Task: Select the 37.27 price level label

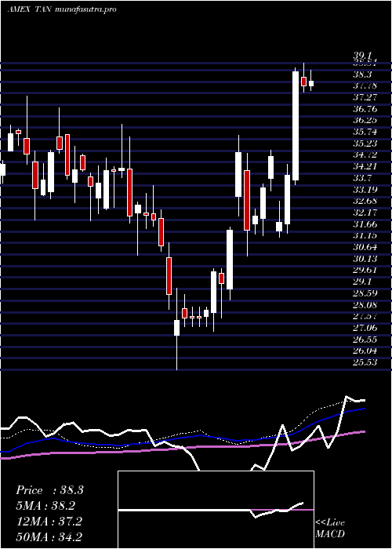Action: click(365, 97)
